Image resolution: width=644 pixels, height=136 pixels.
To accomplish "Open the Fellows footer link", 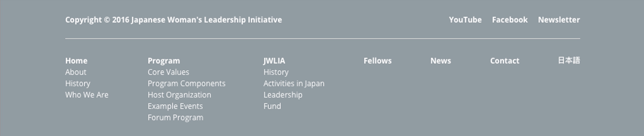I will tap(377, 61).
